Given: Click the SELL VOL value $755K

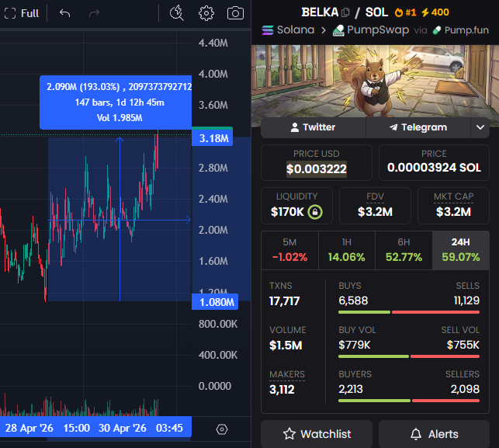Looking at the screenshot, I should (463, 345).
